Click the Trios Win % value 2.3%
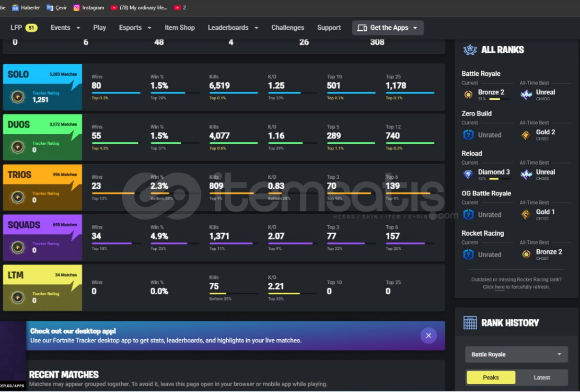The height and width of the screenshot is (392, 580). (159, 186)
